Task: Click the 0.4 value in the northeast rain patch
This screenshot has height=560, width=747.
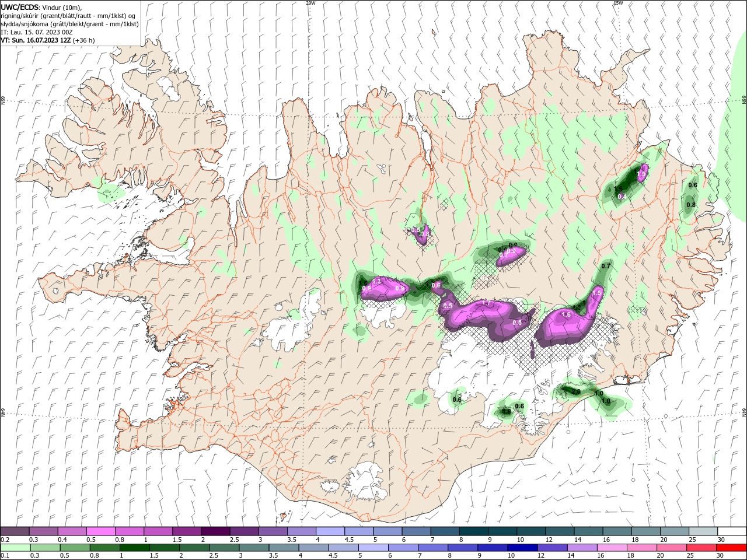Action: coord(622,197)
